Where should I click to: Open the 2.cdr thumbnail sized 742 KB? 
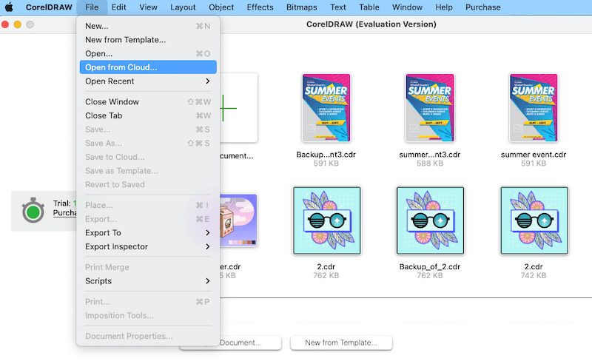click(x=534, y=220)
